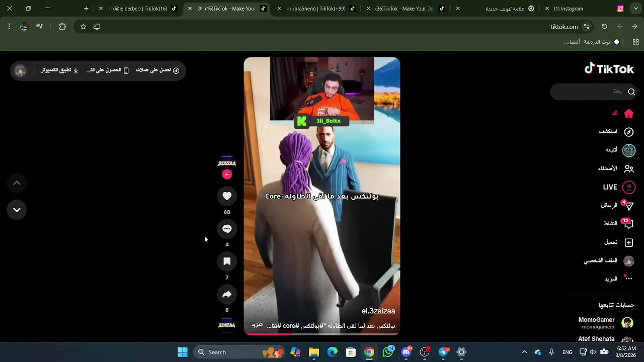Open the 3ZALZAA creator avatar above the plus
644x362 pixels.
(x=227, y=163)
